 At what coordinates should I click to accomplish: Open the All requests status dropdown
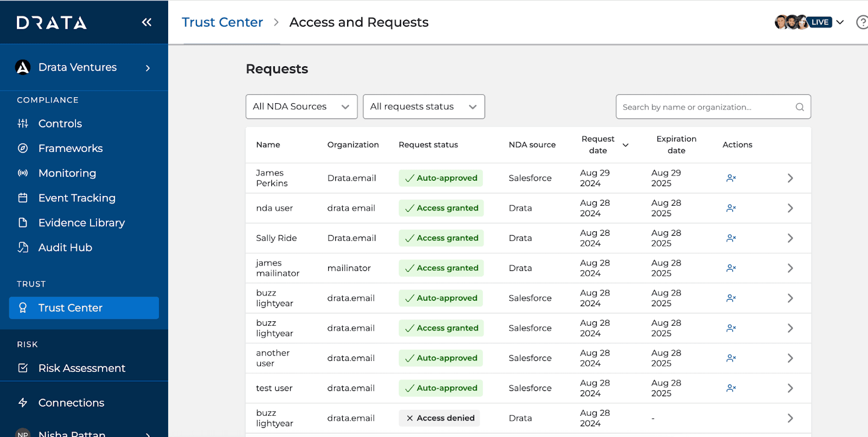pos(423,107)
